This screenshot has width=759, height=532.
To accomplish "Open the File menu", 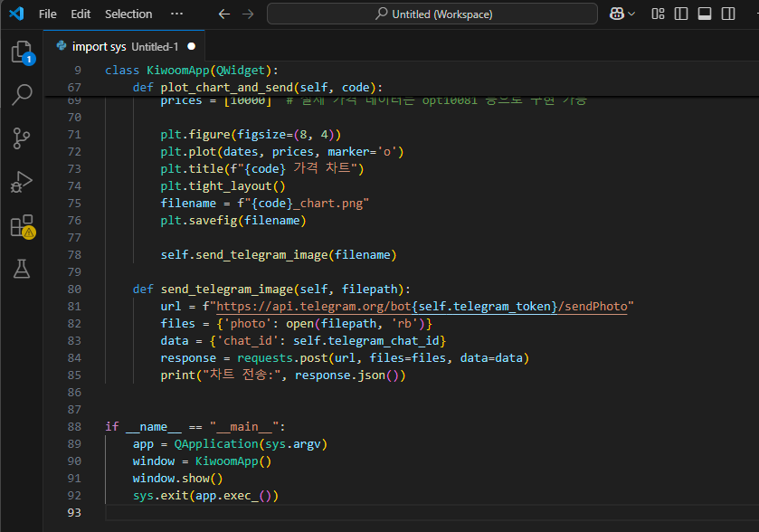I will (x=48, y=14).
